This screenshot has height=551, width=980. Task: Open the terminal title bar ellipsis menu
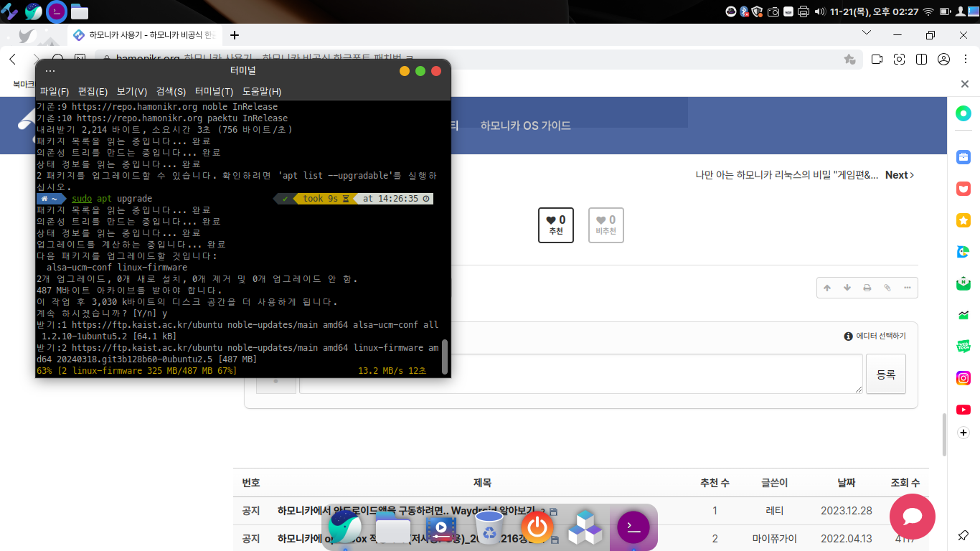tap(50, 70)
